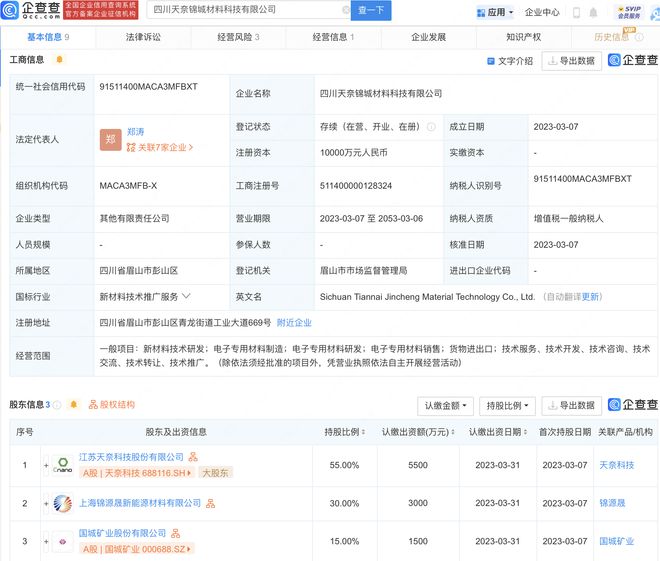Image resolution: width=660 pixels, height=561 pixels.
Task: Open 持股比例 dropdown filter
Action: [x=507, y=406]
